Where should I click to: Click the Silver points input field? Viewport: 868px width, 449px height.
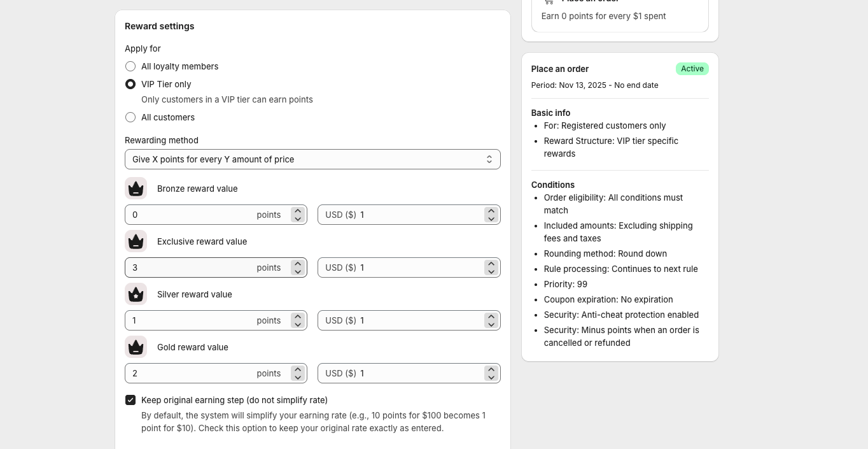(x=191, y=320)
